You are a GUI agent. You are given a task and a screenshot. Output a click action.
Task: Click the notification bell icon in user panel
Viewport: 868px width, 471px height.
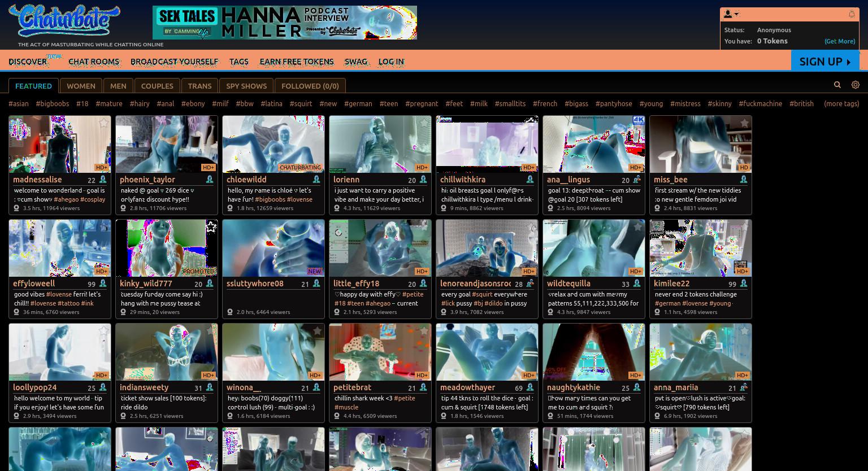click(852, 14)
